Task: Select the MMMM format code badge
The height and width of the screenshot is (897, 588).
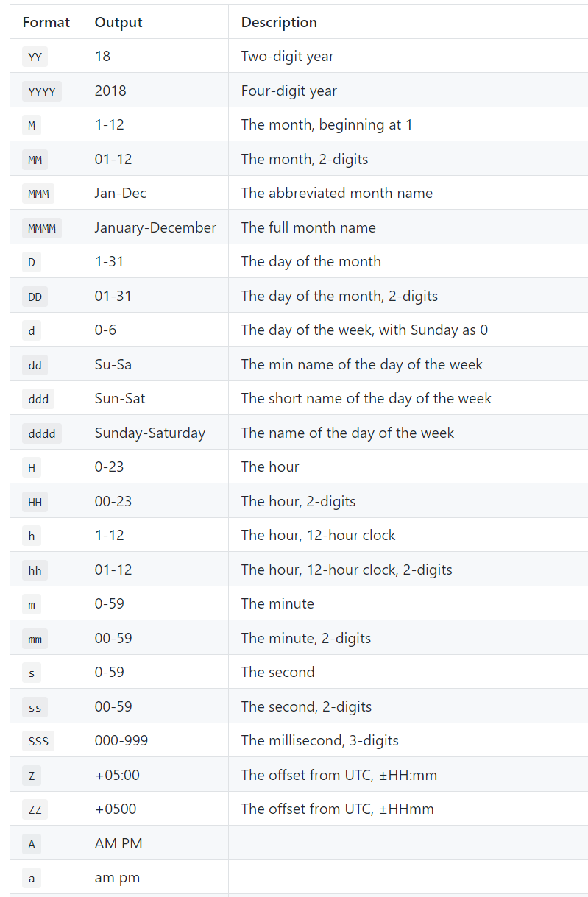Action: [42, 228]
